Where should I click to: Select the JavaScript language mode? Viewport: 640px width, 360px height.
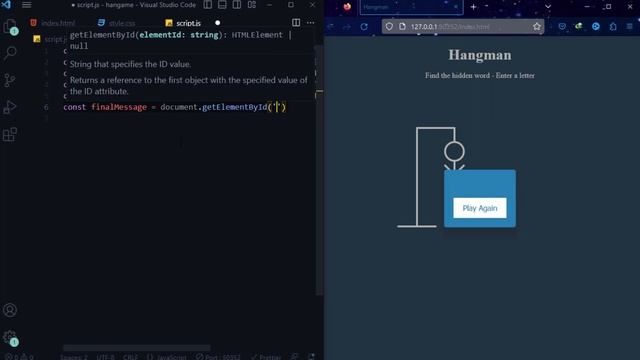pyautogui.click(x=167, y=357)
